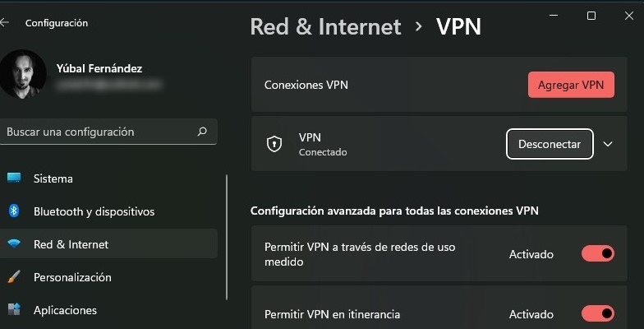Click the VPN shield lock icon

(x=274, y=144)
